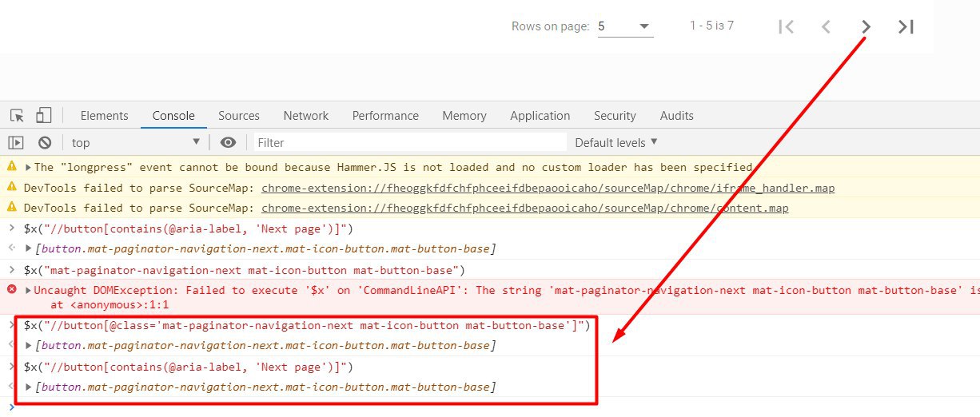Show the console sidebar
This screenshot has height=417, width=980.
(x=16, y=143)
